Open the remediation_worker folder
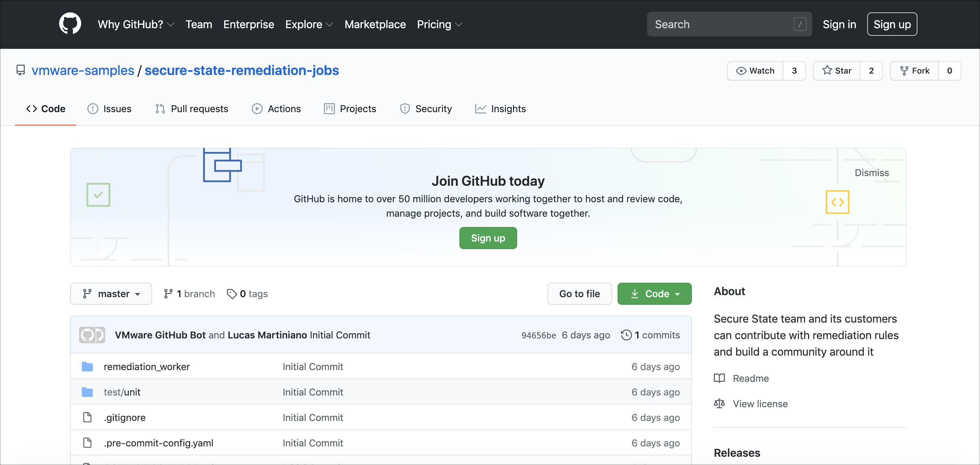Image resolution: width=980 pixels, height=465 pixels. (x=146, y=366)
